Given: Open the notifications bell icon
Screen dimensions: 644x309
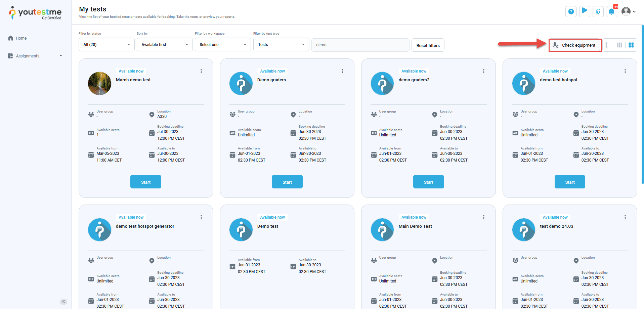Looking at the screenshot, I should point(611,12).
